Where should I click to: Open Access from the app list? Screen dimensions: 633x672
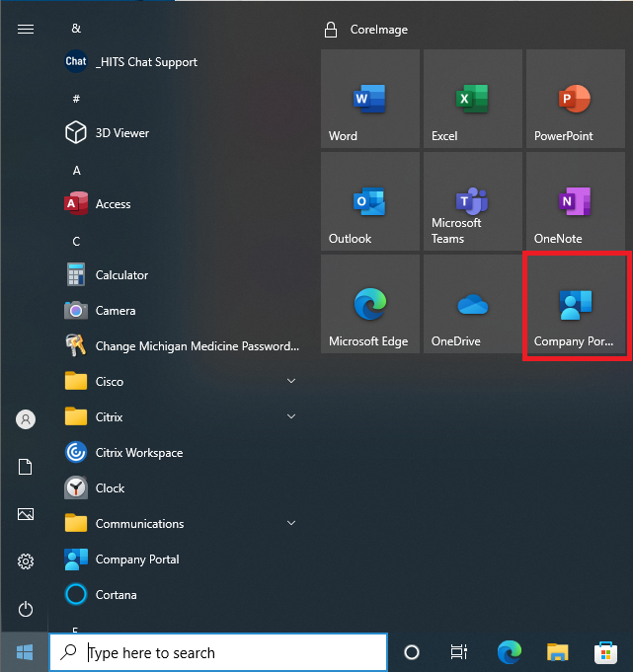(180, 204)
